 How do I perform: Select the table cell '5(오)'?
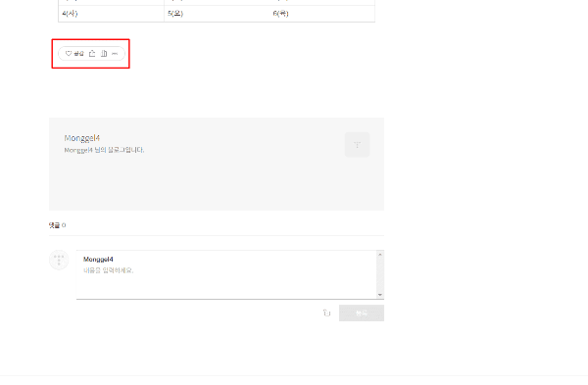pyautogui.click(x=217, y=14)
